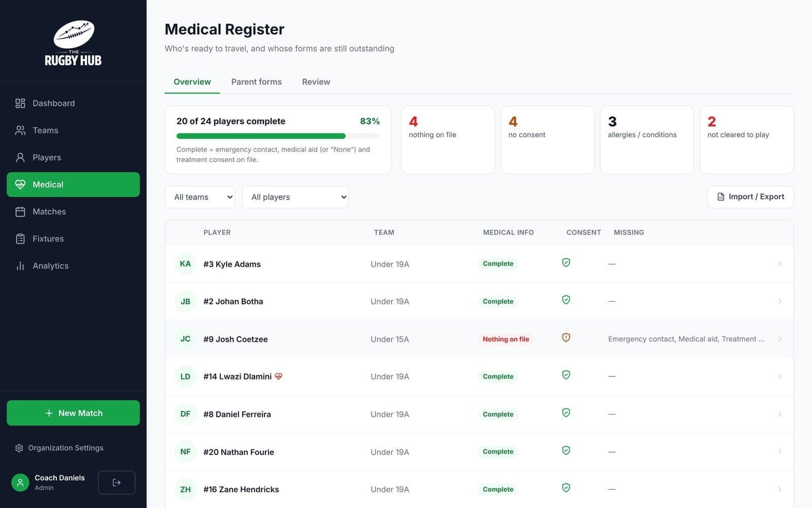This screenshot has width=812, height=508.
Task: Expand Lwazi Dlamini row chevron
Action: coord(780,376)
